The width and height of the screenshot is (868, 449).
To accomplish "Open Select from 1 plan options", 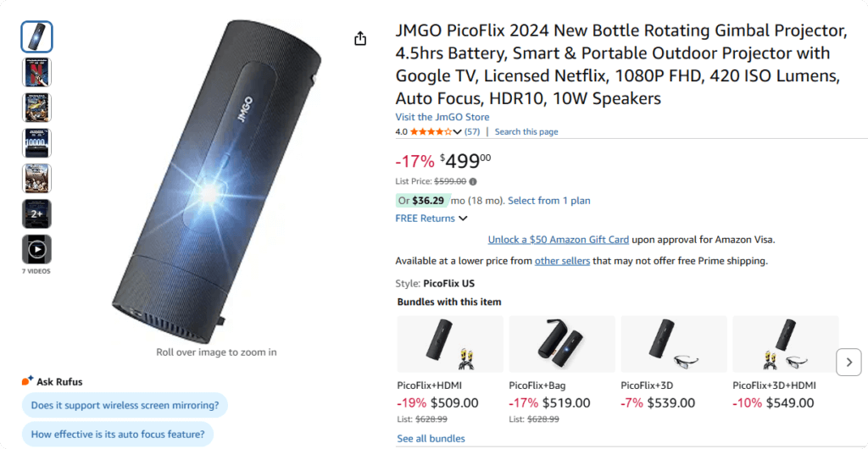I will click(x=549, y=201).
